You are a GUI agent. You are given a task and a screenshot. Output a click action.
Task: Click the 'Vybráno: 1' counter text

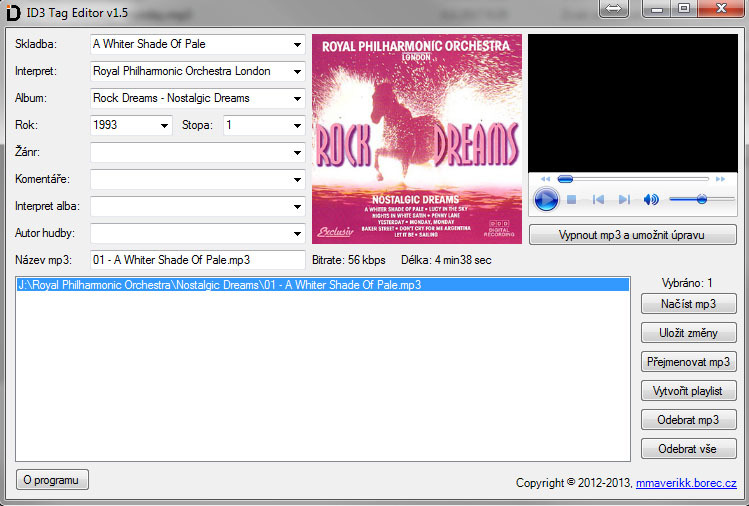coord(687,283)
